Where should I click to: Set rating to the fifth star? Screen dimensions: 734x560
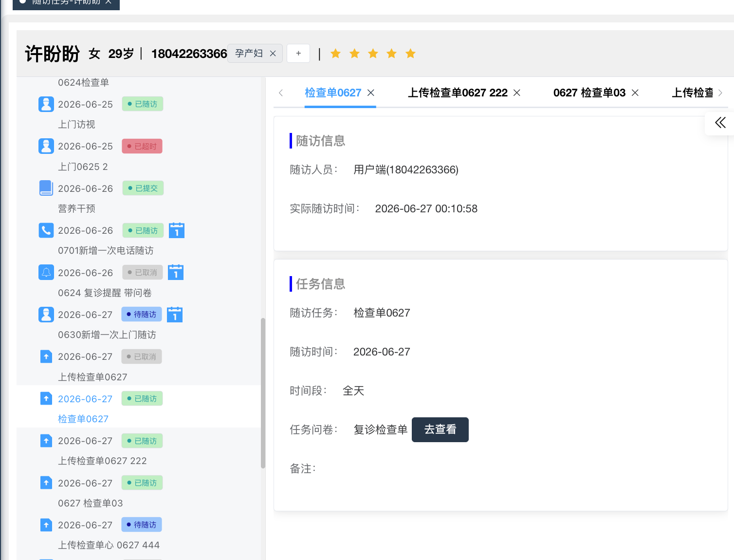tap(410, 54)
